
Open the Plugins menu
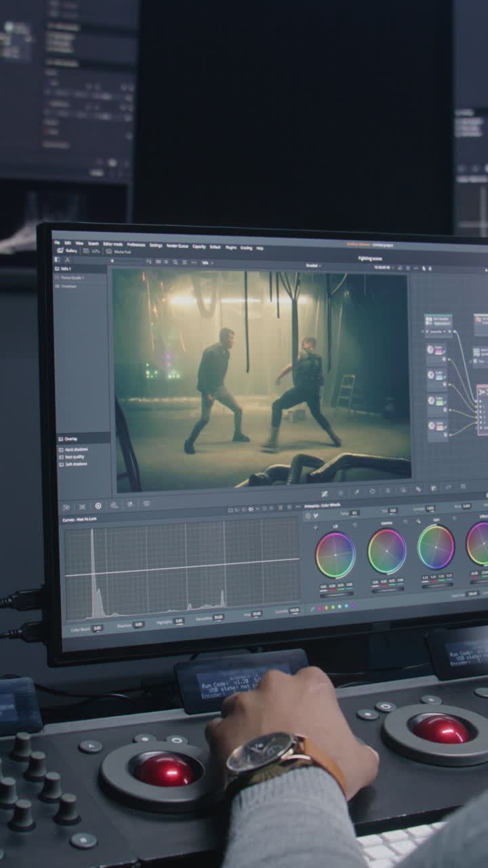click(231, 248)
